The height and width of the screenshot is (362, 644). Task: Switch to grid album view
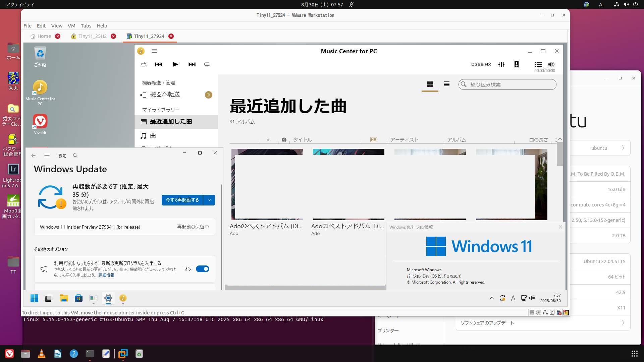430,84
